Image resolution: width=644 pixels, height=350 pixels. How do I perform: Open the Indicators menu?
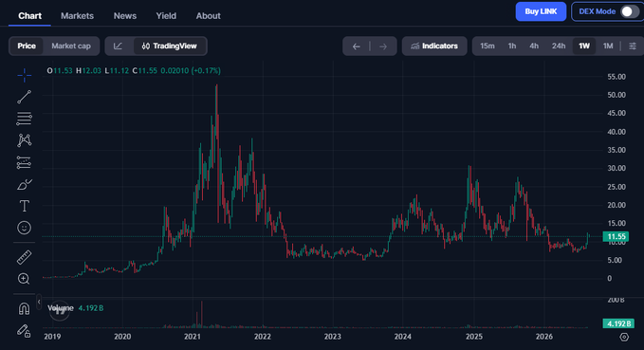pos(434,46)
